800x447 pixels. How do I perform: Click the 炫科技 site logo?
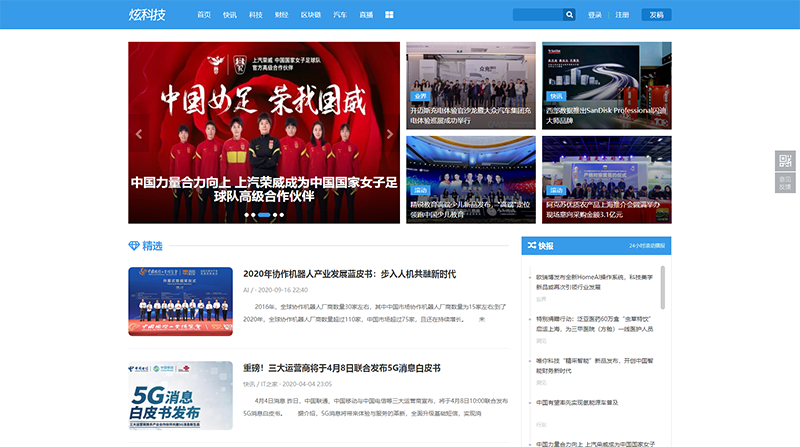coord(148,15)
